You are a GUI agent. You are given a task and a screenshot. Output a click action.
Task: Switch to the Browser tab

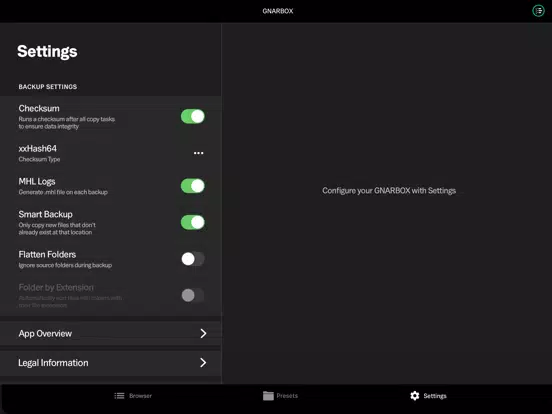133,396
